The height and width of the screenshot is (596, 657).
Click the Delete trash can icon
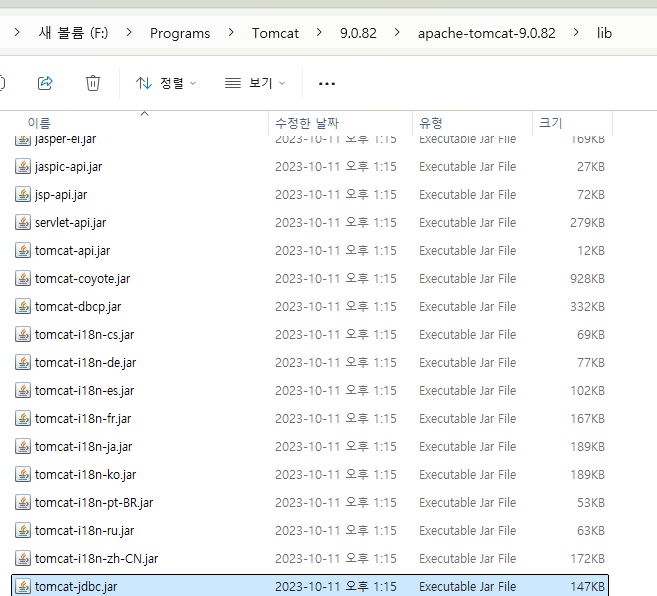93,83
